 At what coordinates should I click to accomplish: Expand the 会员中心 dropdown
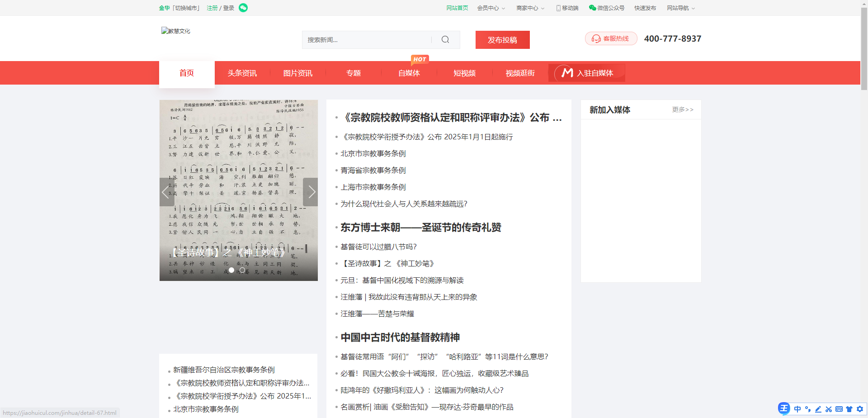[x=491, y=8]
